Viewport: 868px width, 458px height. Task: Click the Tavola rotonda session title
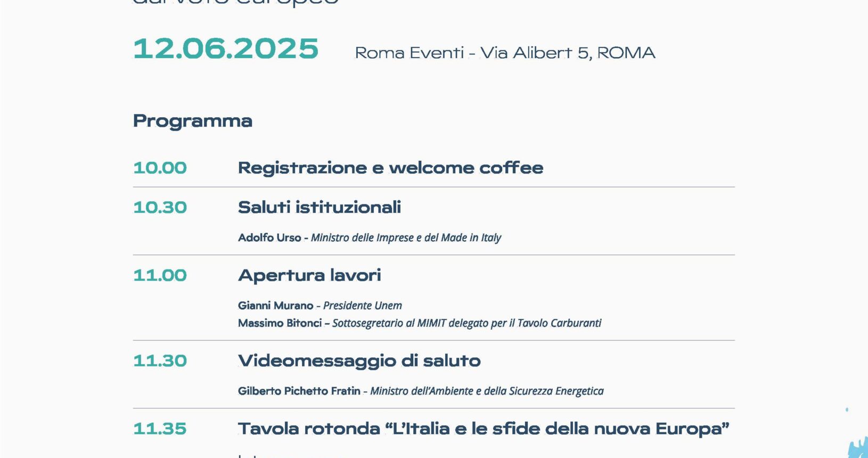point(484,429)
